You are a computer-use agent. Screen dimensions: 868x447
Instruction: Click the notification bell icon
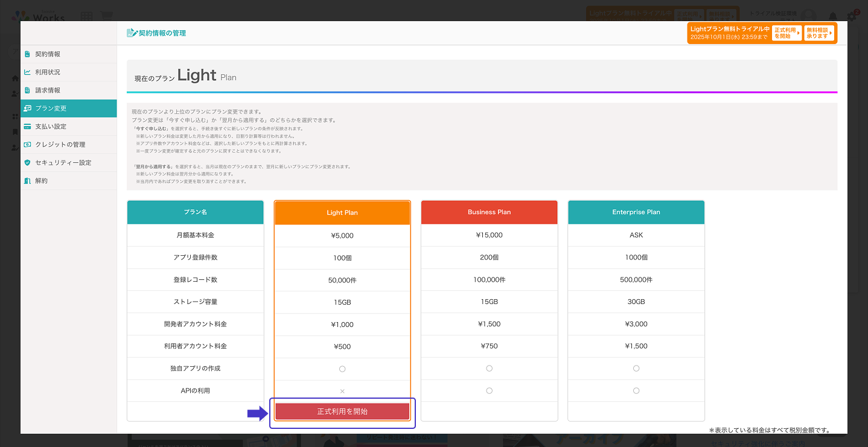[x=833, y=16]
